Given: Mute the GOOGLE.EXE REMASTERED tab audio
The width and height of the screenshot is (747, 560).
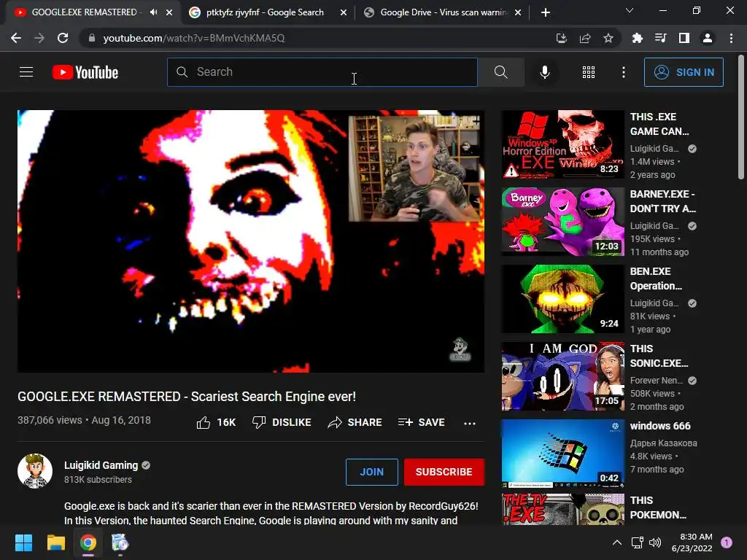Looking at the screenshot, I should click(x=153, y=12).
